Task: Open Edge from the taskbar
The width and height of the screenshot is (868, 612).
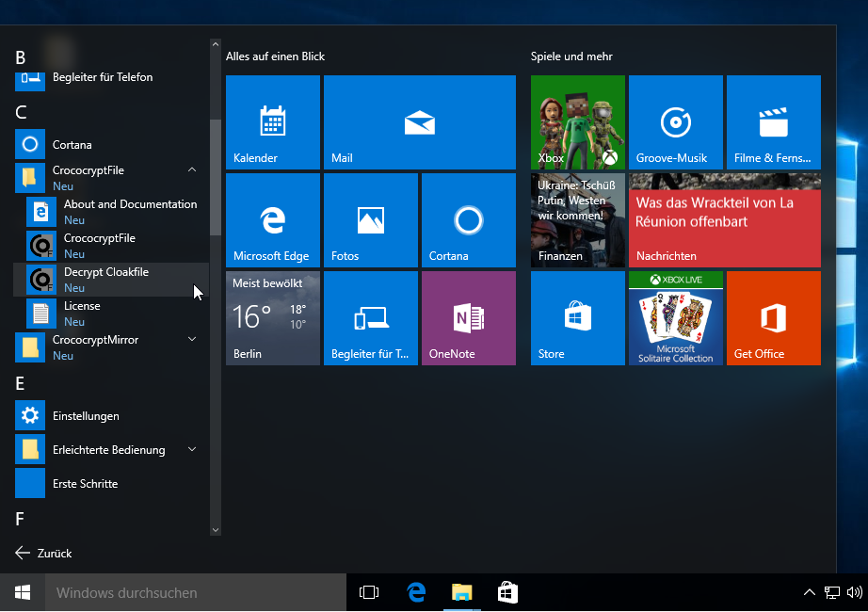Action: [x=416, y=592]
